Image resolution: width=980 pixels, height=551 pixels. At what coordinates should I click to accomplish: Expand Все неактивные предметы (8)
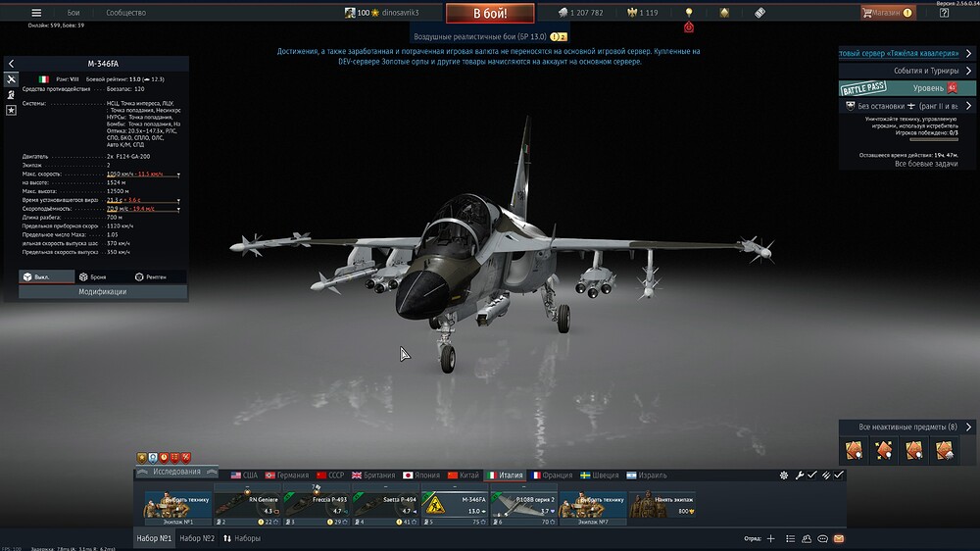pyautogui.click(x=906, y=427)
